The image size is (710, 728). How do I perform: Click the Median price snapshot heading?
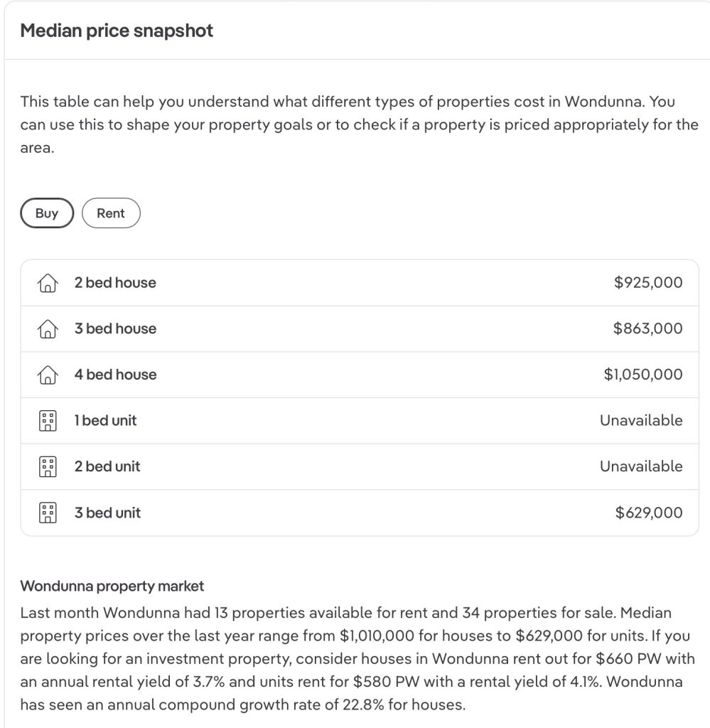click(x=117, y=31)
